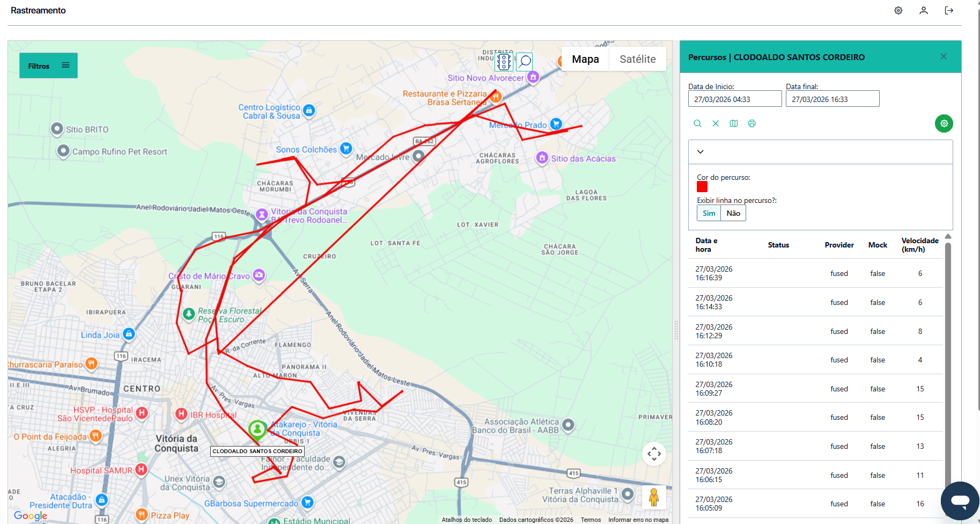This screenshot has height=524, width=980.
Task: Clear the route with the teal X icon
Action: (716, 123)
